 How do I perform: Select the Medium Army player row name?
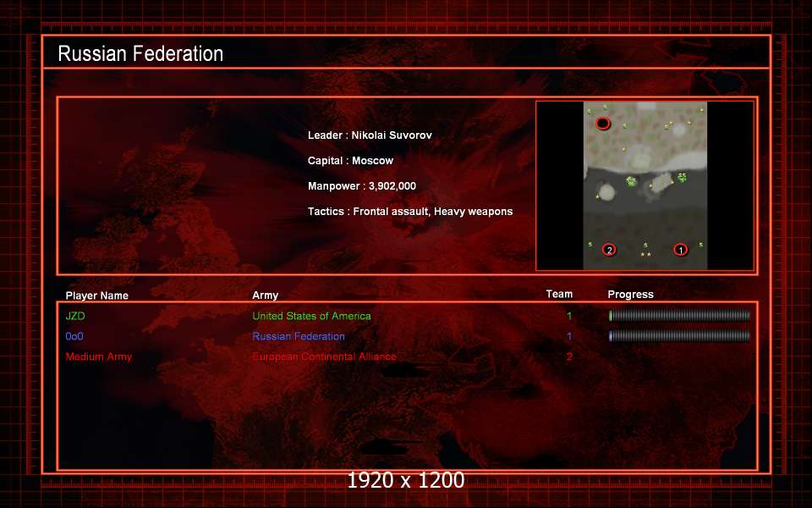point(98,356)
